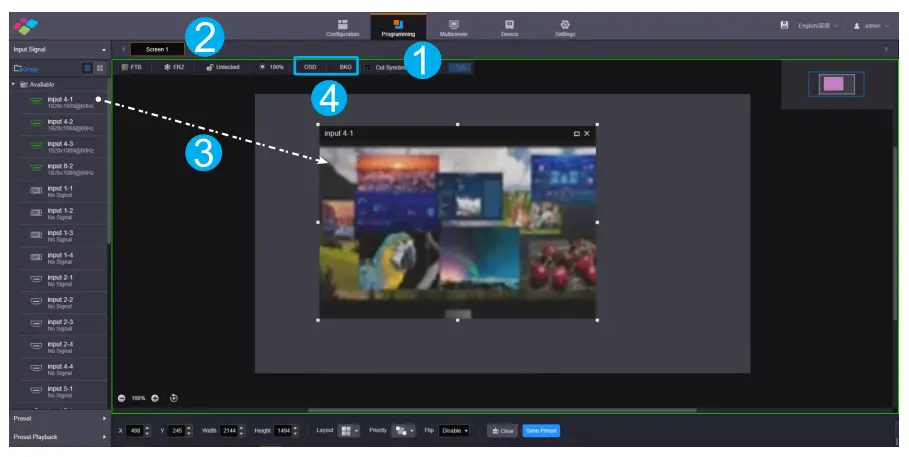Open the Layout dropdown
The height and width of the screenshot is (457, 909).
pyautogui.click(x=348, y=431)
